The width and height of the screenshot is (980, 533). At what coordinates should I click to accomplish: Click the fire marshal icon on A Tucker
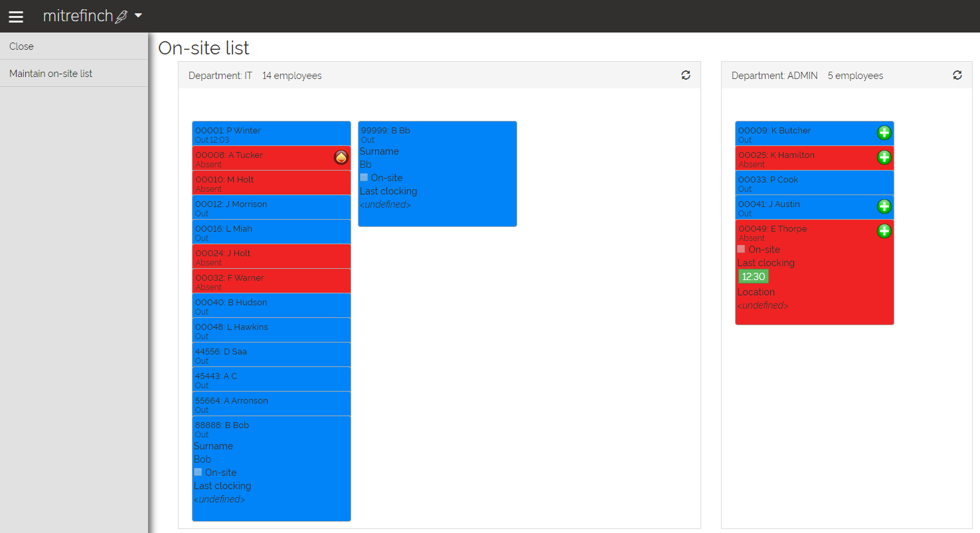click(x=341, y=157)
